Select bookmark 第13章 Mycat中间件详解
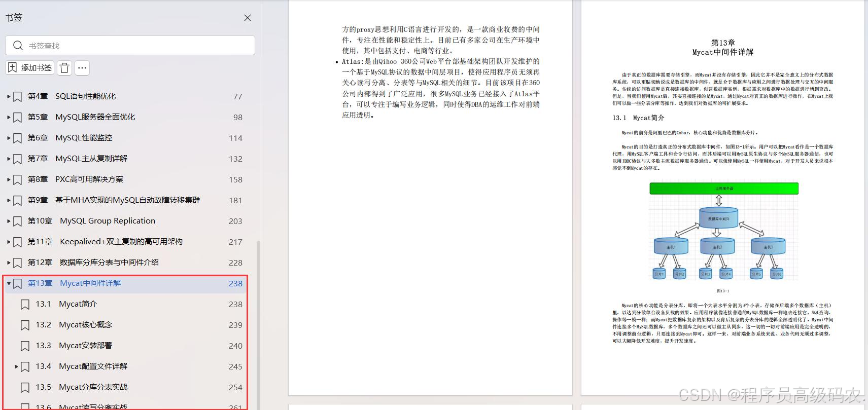The width and height of the screenshot is (868, 410). tap(74, 283)
